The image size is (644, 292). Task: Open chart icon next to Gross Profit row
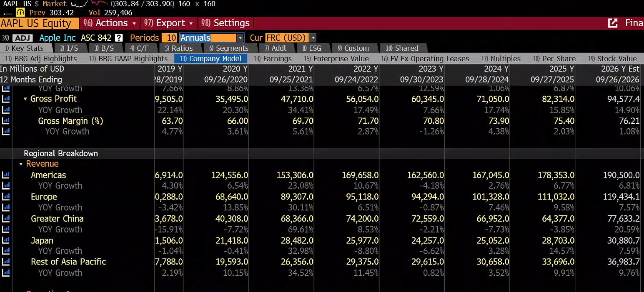pos(6,99)
